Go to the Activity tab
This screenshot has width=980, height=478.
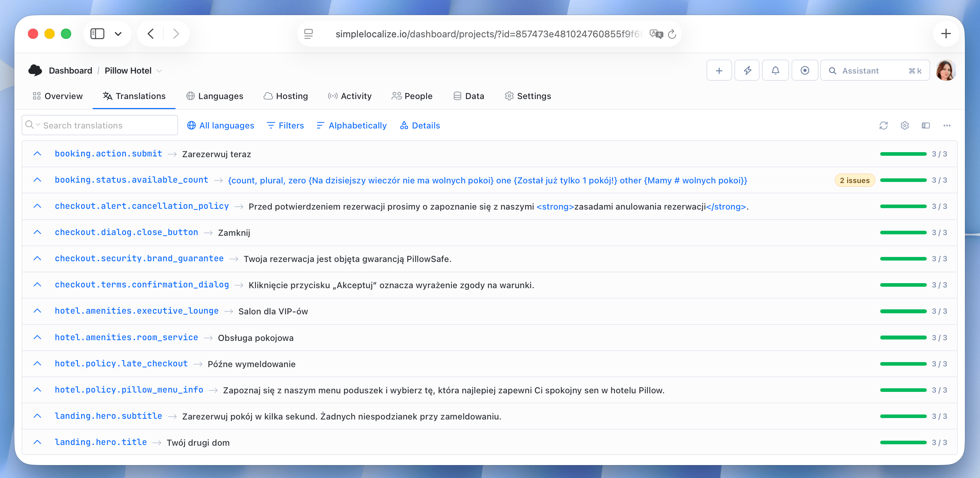point(350,96)
